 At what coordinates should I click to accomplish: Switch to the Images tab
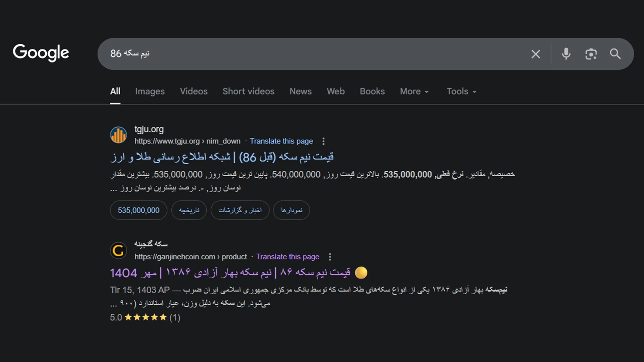(x=150, y=92)
